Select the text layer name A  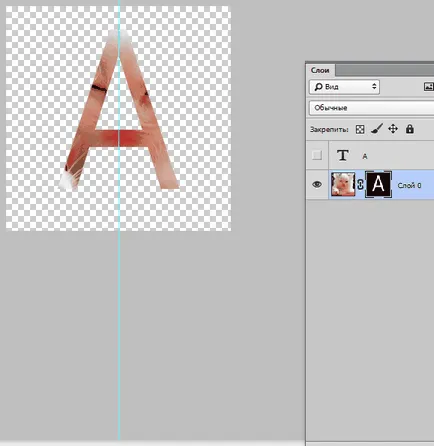[365, 156]
